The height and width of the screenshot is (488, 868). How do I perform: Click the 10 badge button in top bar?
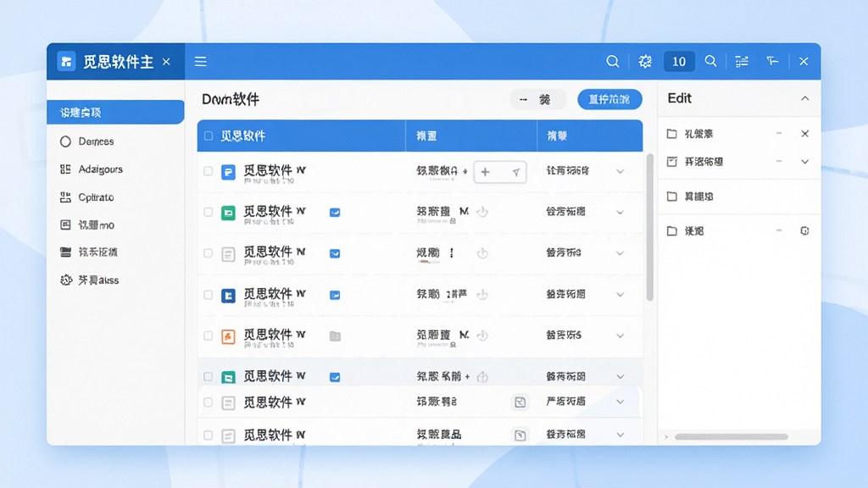point(679,61)
